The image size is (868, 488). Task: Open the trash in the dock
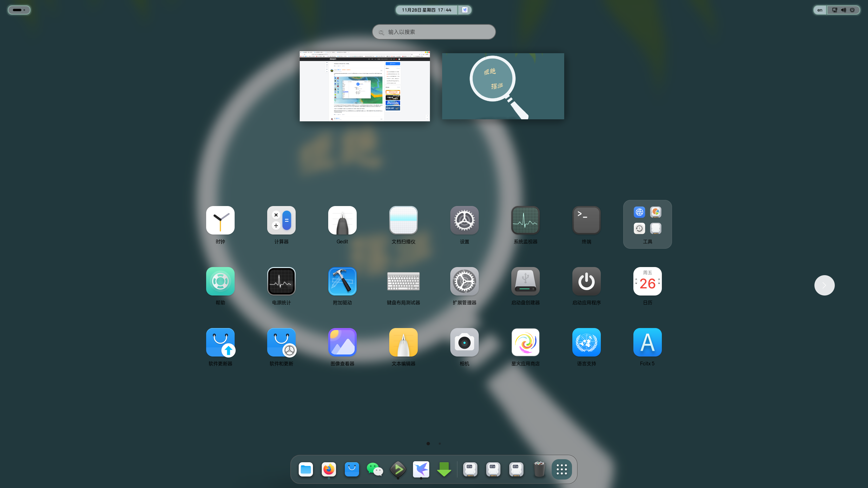click(539, 469)
